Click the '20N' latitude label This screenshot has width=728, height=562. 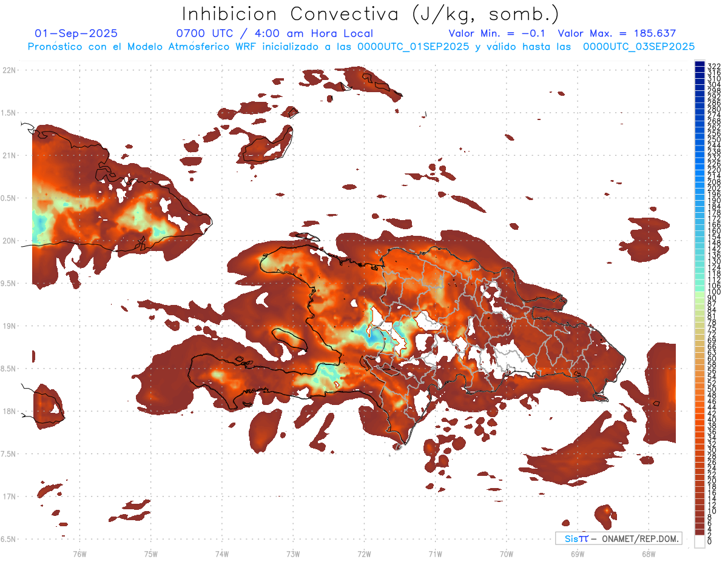click(x=9, y=241)
